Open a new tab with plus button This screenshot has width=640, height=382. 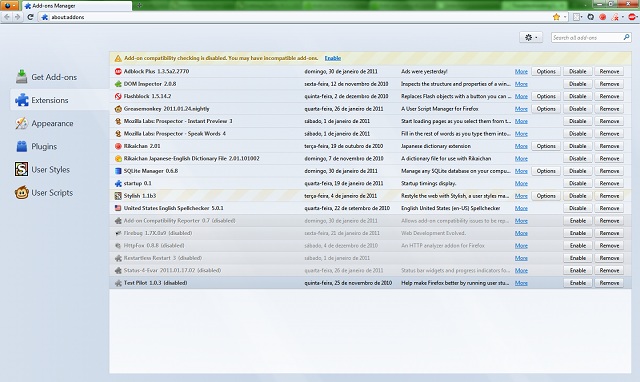[x=139, y=5]
